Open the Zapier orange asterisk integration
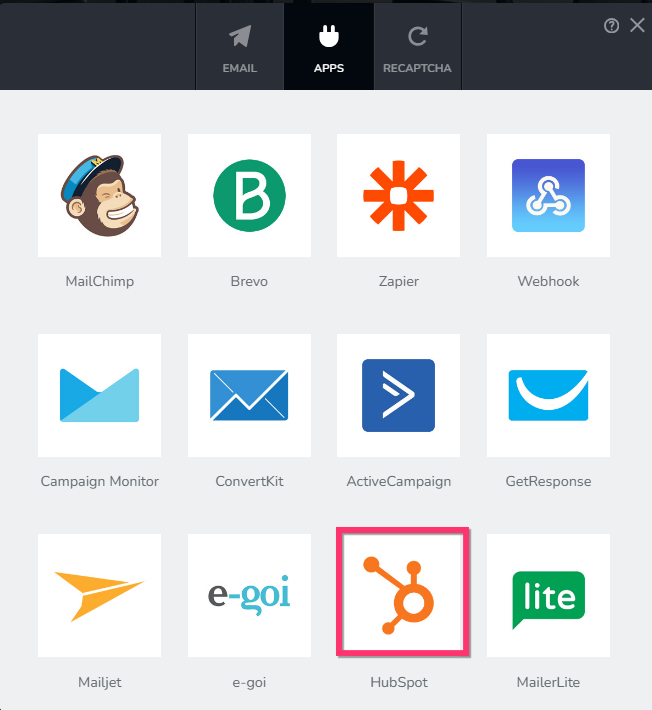652x710 pixels. [398, 195]
